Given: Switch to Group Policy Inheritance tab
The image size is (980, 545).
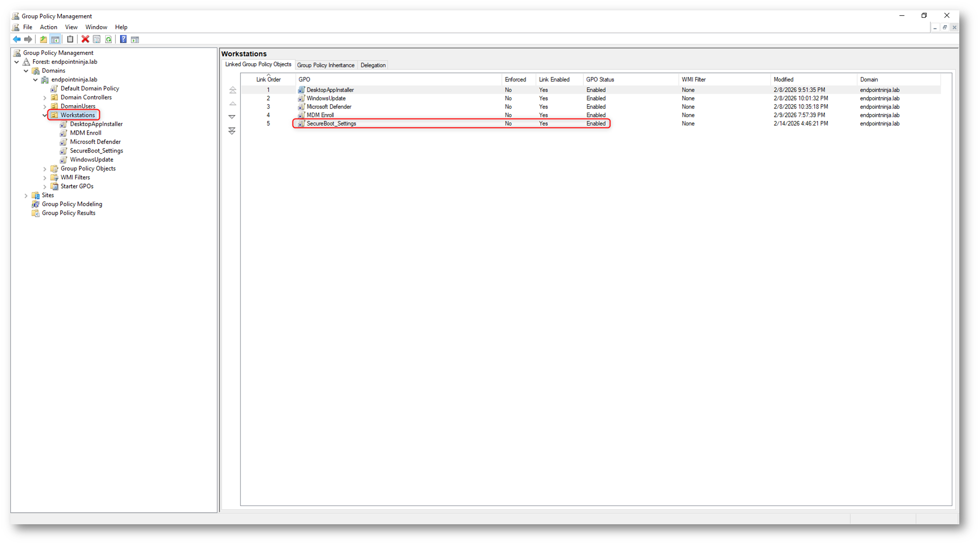Looking at the screenshot, I should (x=326, y=65).
